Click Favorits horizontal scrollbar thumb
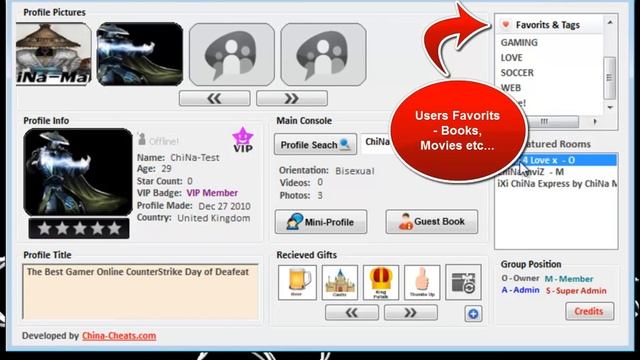Viewport: 640px width, 360px height. point(552,122)
